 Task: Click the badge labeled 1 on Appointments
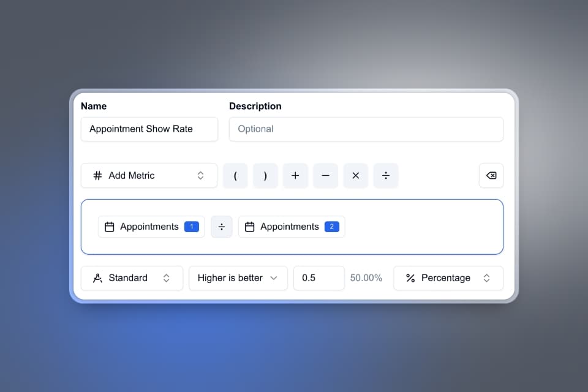[191, 227]
